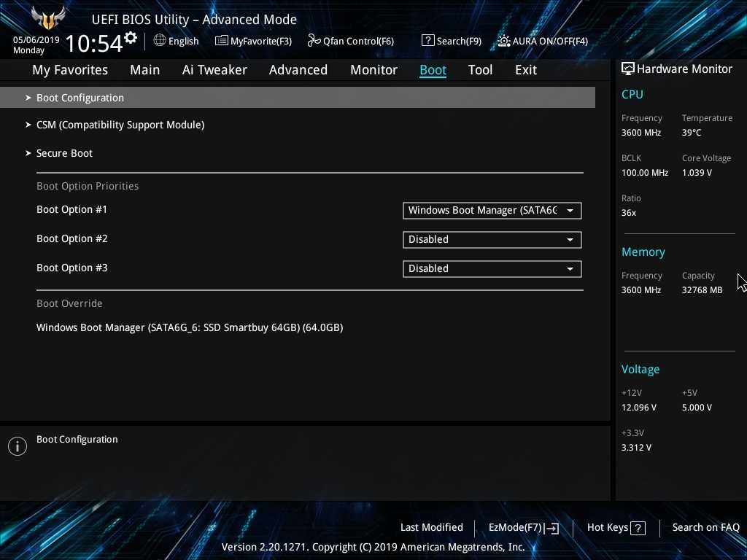The image size is (747, 560).
Task: Select the Monitor tab
Action: coord(373,70)
